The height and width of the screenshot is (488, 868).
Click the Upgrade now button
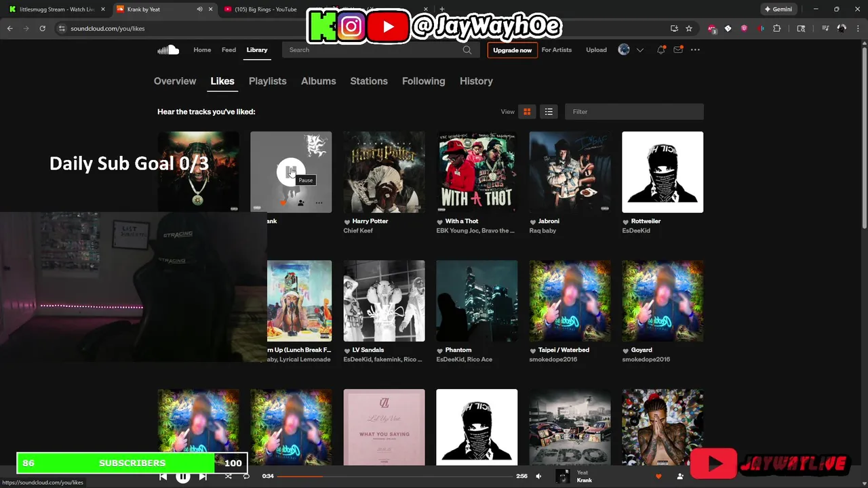click(513, 50)
